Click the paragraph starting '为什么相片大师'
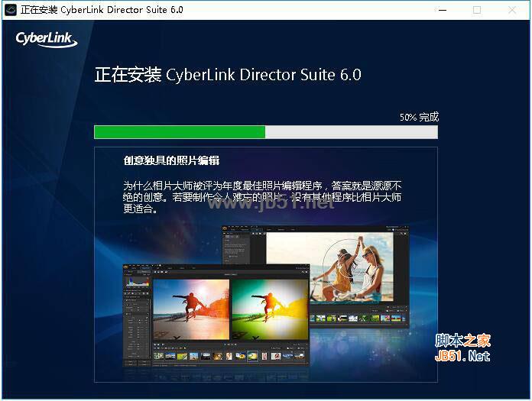This screenshot has width=532, height=401. [x=262, y=197]
